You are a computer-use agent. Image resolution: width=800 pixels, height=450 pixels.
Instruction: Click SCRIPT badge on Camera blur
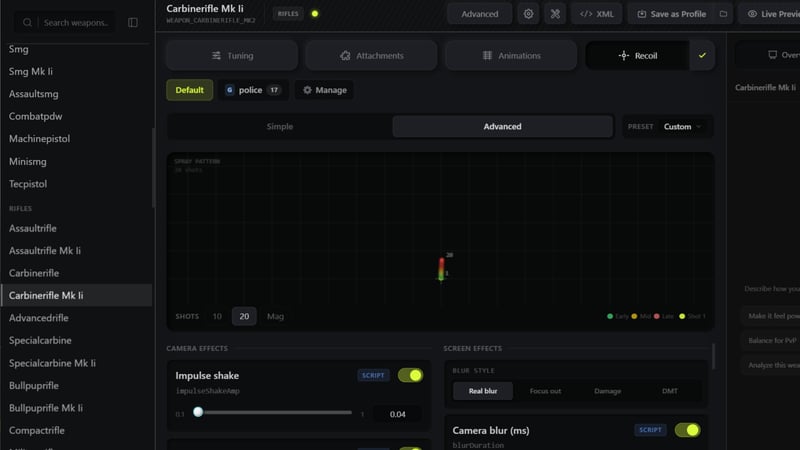click(x=650, y=430)
